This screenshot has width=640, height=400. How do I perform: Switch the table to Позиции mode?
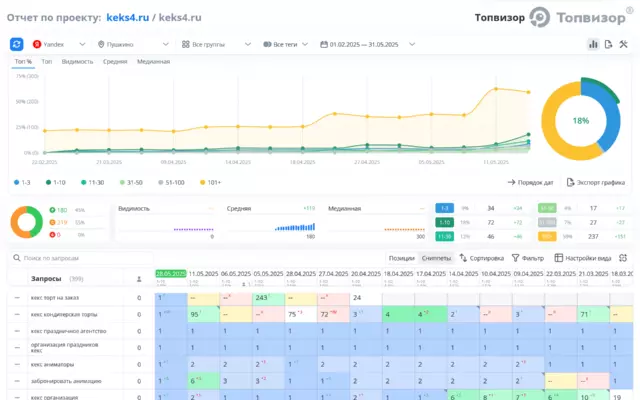pos(402,258)
